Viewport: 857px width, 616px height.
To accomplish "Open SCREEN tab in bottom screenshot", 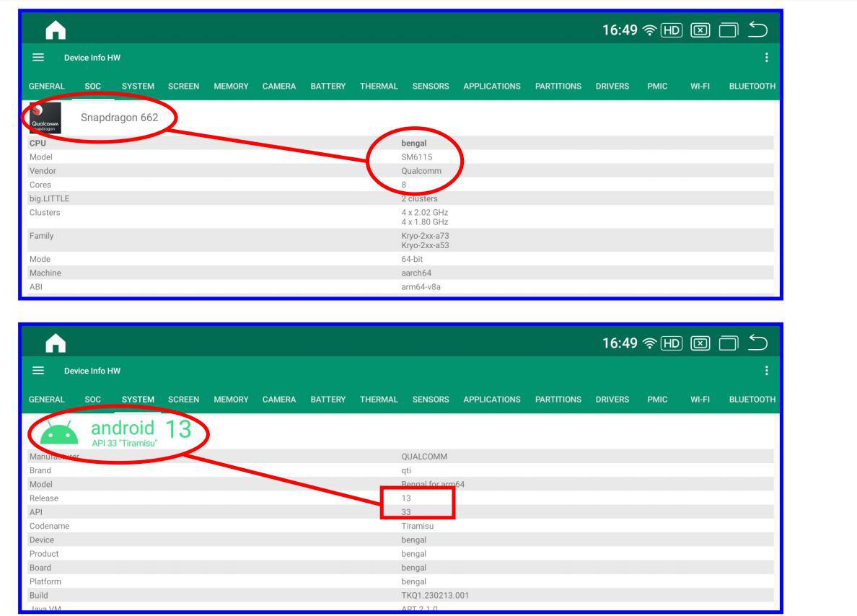I will coord(184,400).
